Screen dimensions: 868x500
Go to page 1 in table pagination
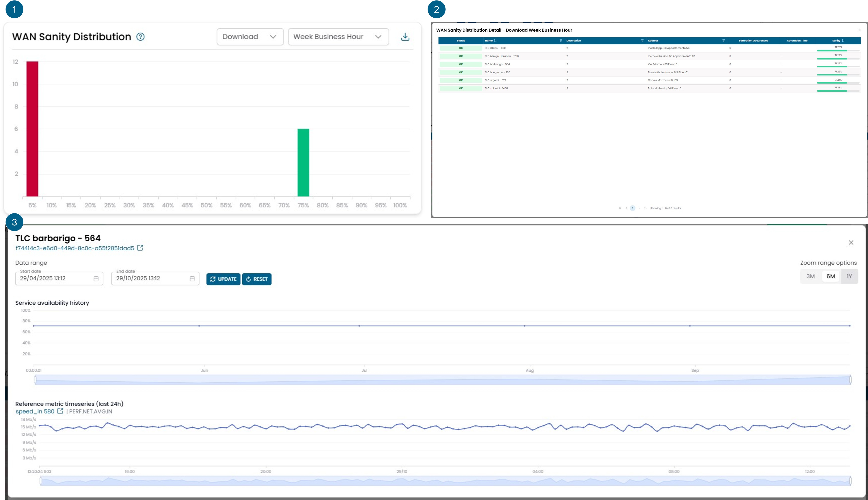[632, 208]
